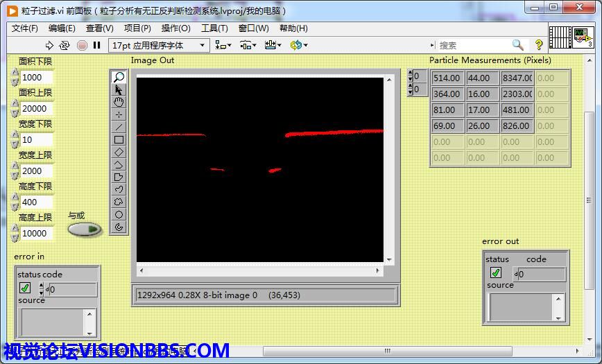Toggle error in status checkbox
Image resolution: width=602 pixels, height=364 pixels.
click(x=25, y=288)
